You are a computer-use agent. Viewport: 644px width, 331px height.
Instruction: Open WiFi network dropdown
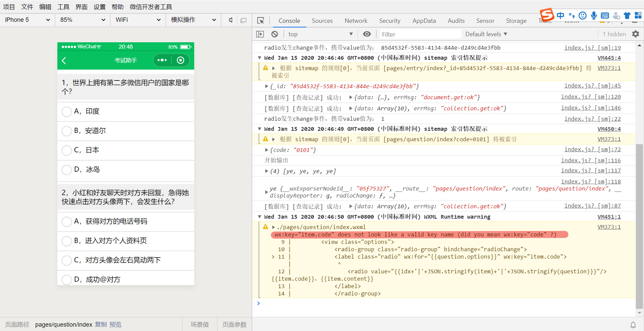[x=138, y=20]
